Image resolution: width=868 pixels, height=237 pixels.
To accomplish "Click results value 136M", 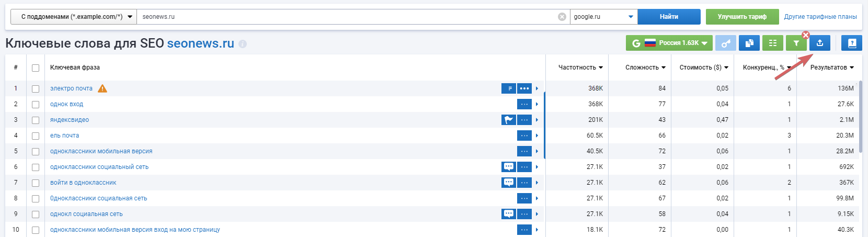I will 846,88.
